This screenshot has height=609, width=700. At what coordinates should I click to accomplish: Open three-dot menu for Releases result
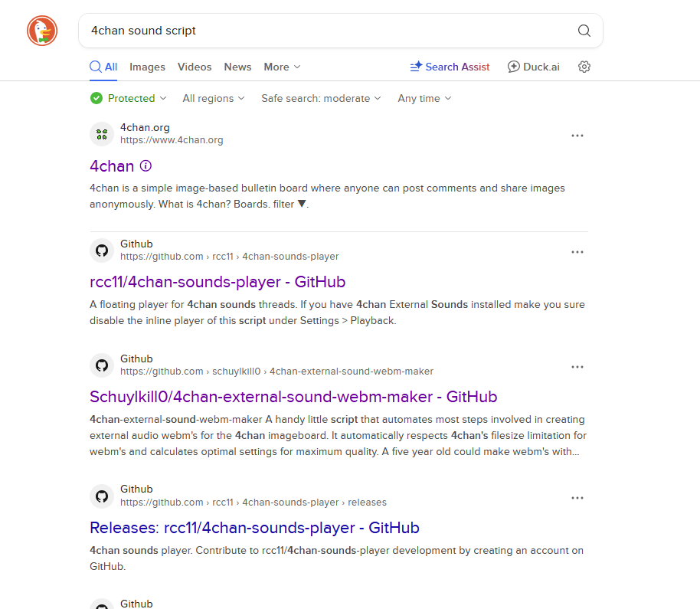[577, 498]
